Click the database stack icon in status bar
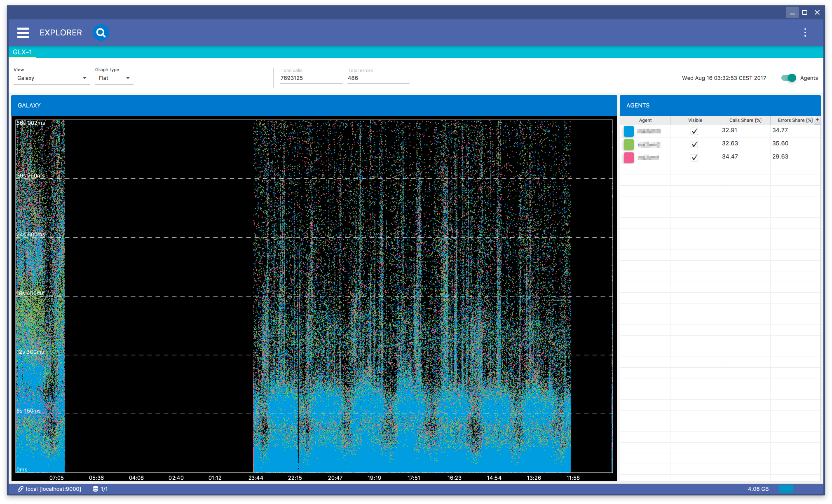Viewport: 832px width, 504px height. point(96,489)
